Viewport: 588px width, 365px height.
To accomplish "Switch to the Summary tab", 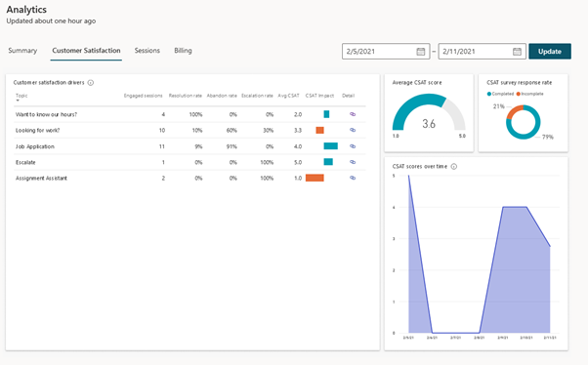I will 22,51.
